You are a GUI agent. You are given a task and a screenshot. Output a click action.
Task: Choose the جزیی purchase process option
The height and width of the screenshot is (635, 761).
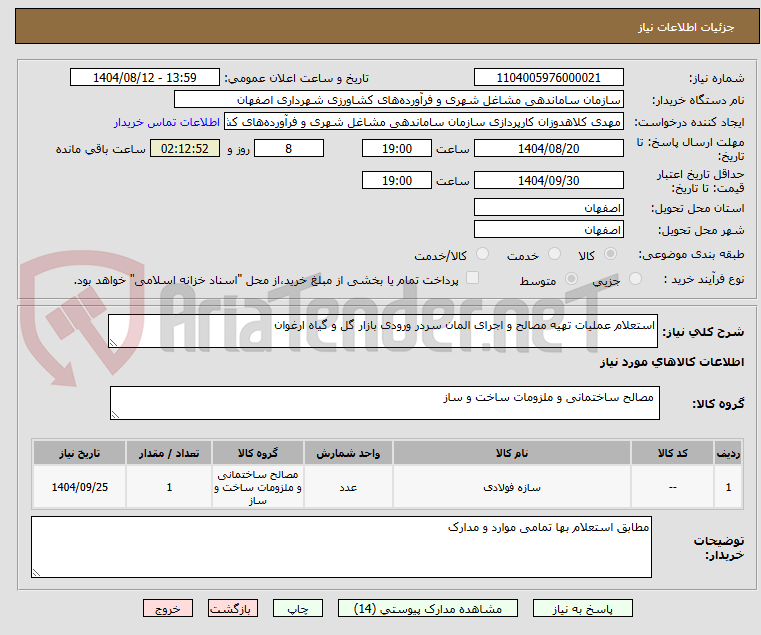pyautogui.click(x=635, y=279)
